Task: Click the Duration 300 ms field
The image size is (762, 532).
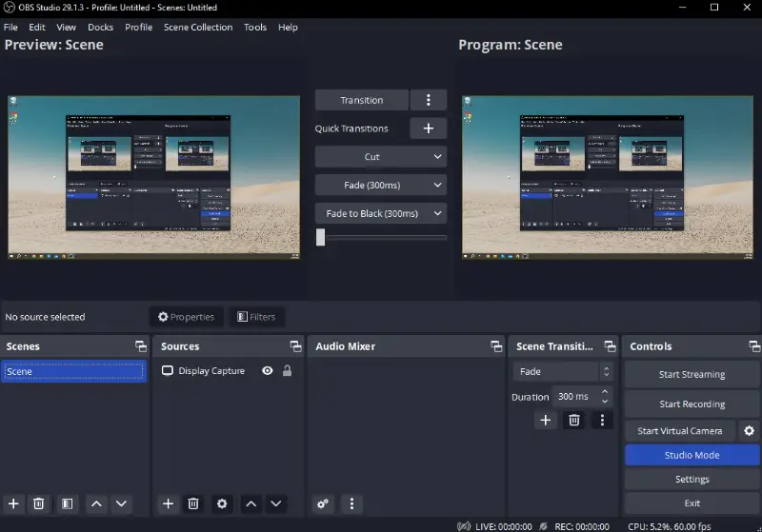Action: [x=582, y=397]
